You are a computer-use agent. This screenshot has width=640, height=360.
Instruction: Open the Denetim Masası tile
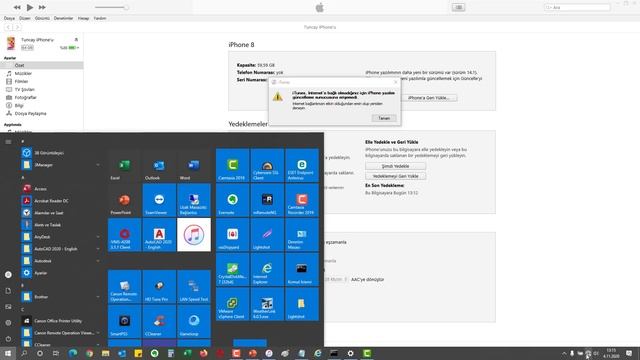(302, 235)
